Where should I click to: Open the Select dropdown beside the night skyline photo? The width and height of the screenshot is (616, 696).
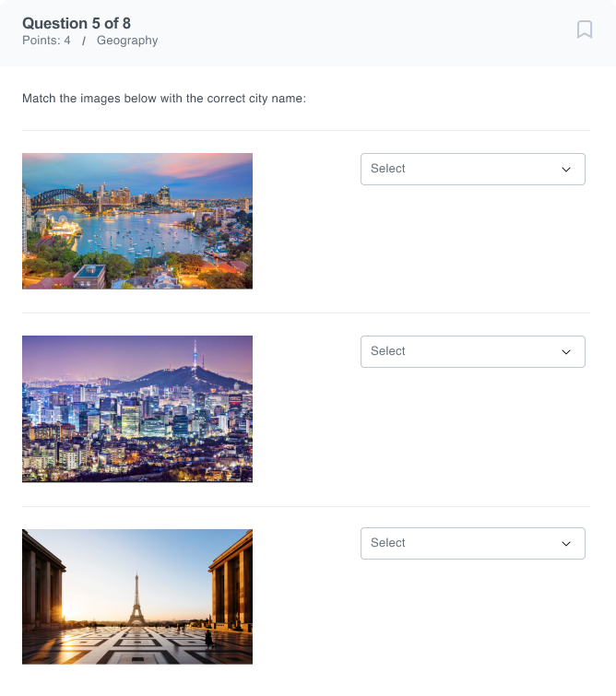(472, 351)
